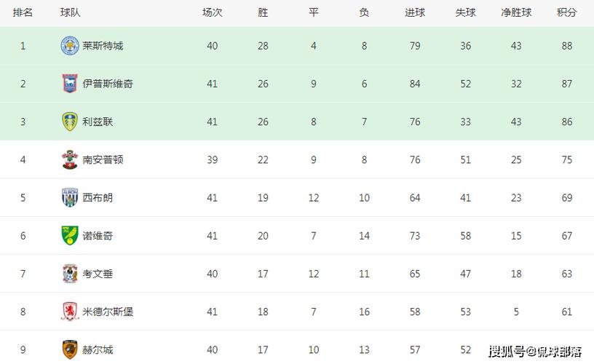
Task: Click the Southampton club badge
Action: pyautogui.click(x=70, y=159)
